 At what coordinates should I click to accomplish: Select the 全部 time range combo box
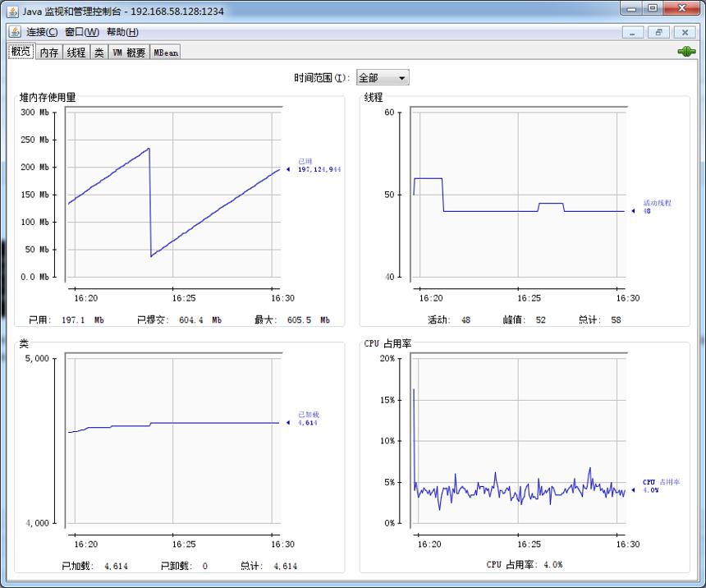coord(383,78)
